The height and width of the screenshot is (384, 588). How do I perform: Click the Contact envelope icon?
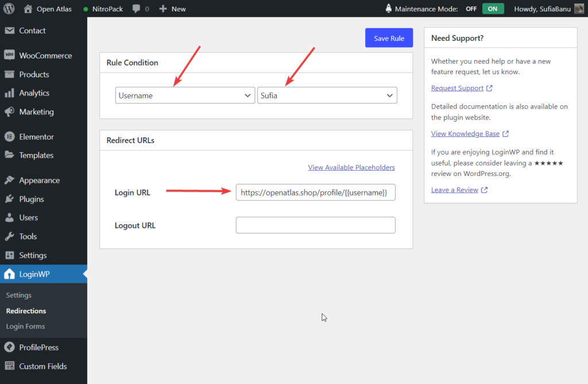coord(9,30)
